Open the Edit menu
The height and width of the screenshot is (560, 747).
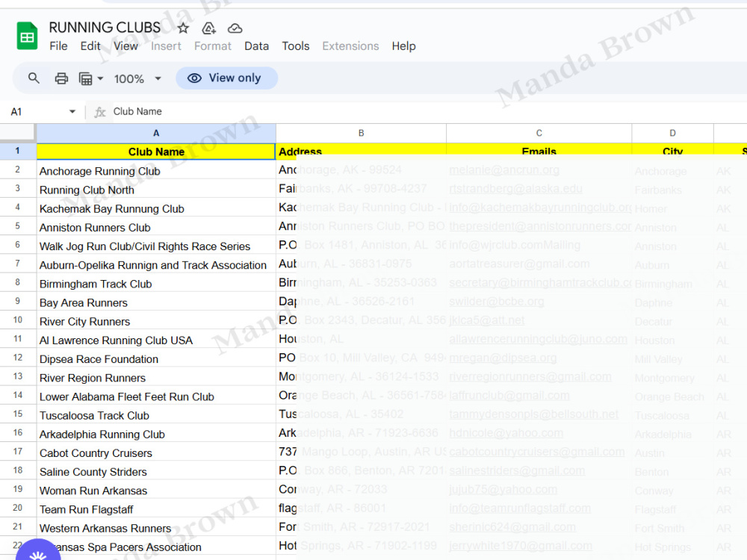pyautogui.click(x=90, y=46)
